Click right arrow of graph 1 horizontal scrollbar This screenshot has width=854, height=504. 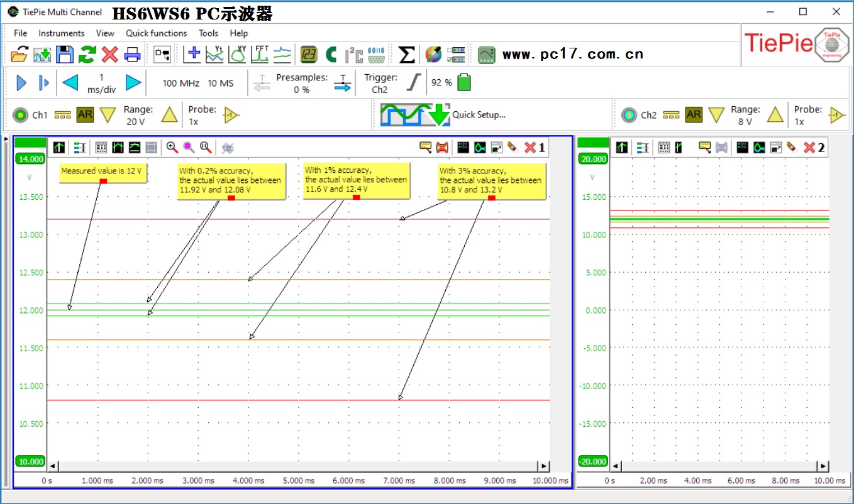(x=543, y=466)
